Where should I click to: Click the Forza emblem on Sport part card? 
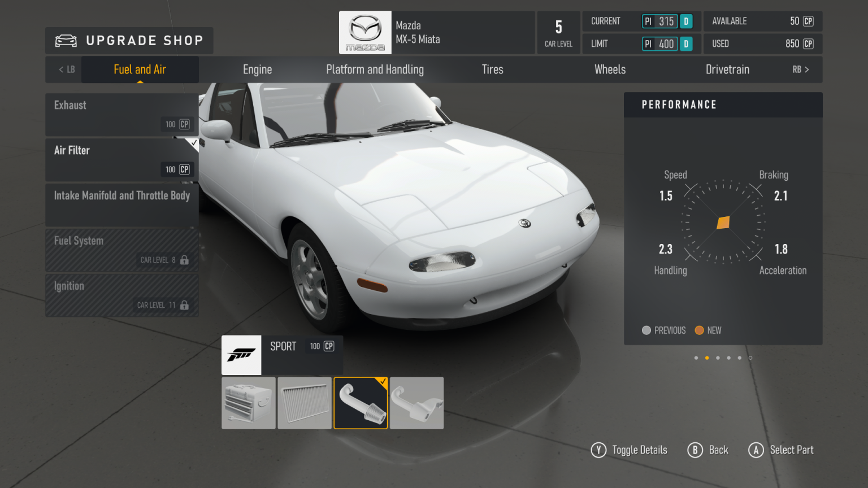pyautogui.click(x=241, y=355)
